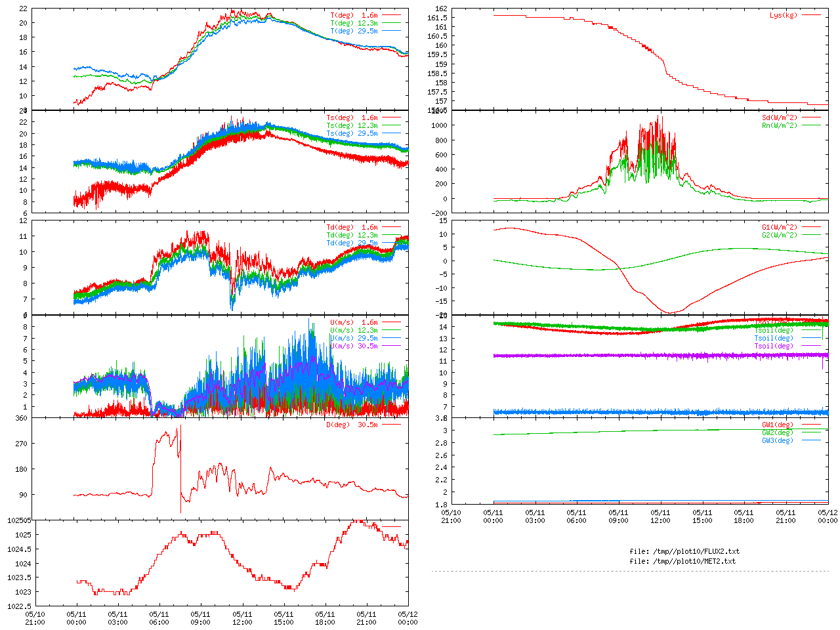Pick the U(m/s) 1.6m legend entry
840x630 pixels.
354,323
